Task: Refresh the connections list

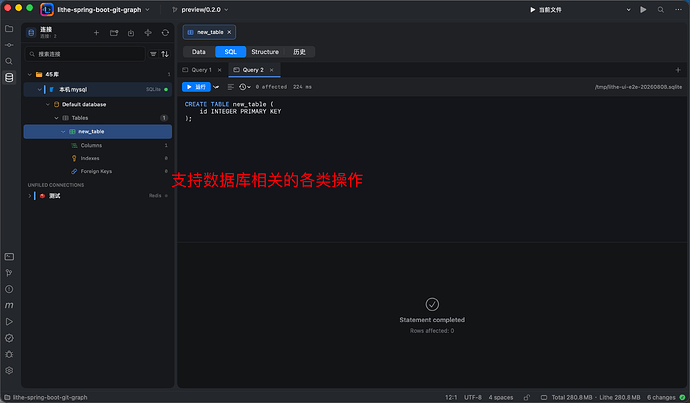Action: (165, 33)
